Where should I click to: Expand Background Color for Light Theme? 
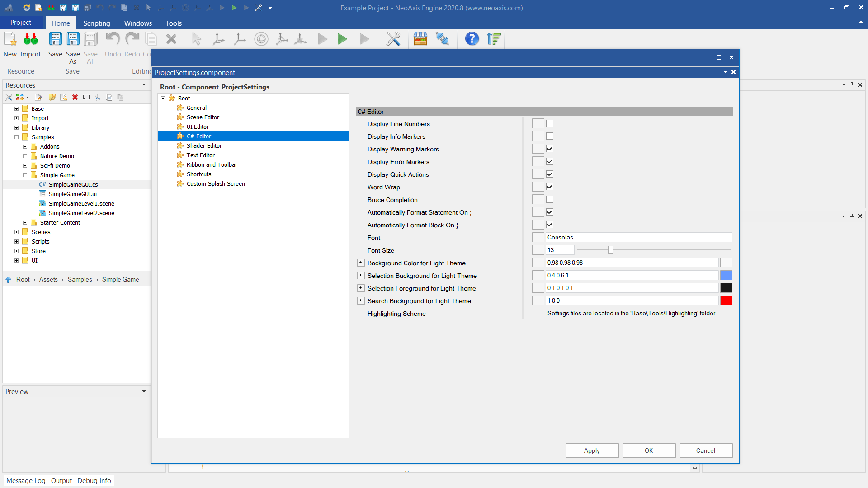click(x=361, y=263)
